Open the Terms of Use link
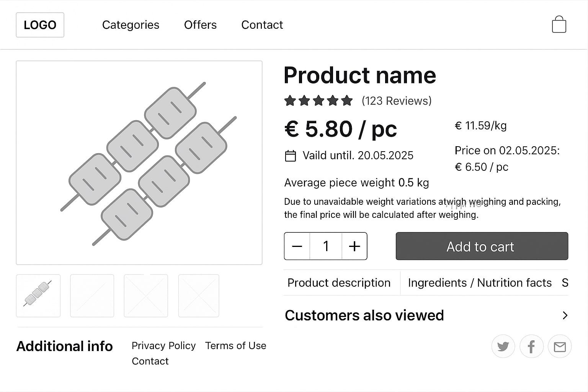 pos(235,346)
